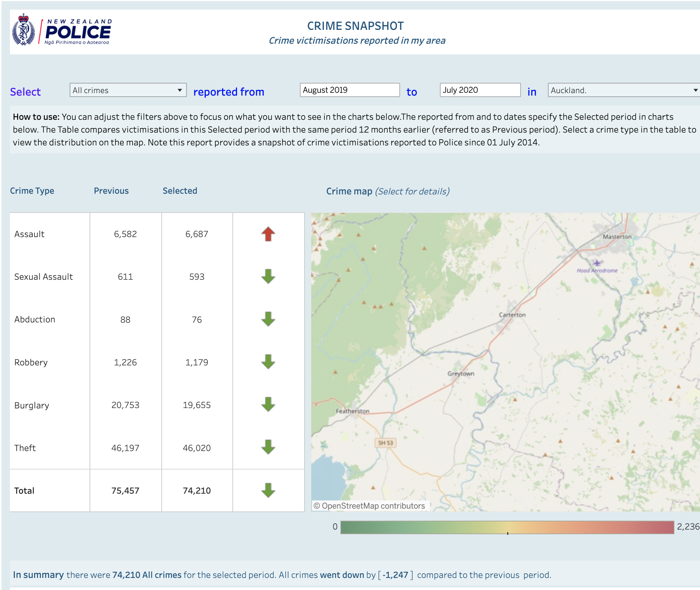
Task: Select the Theft crime type row
Action: click(x=157, y=448)
